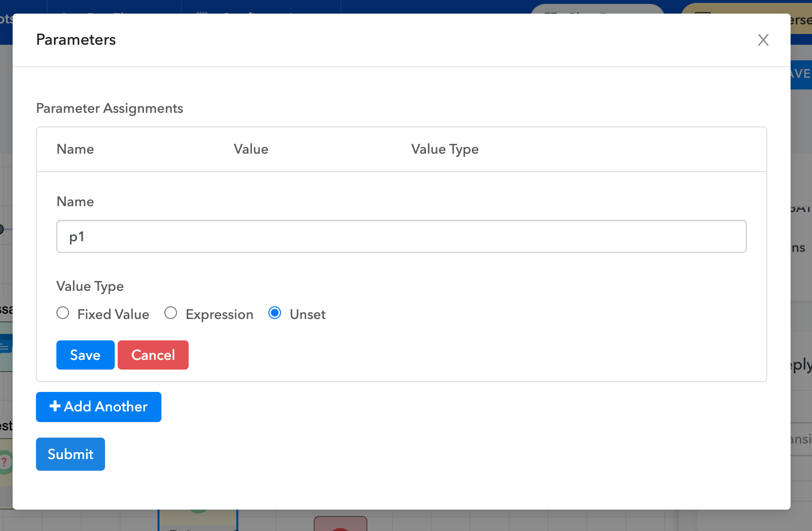Viewport: 812px width, 531px height.
Task: Click the Value Type label above the radio buttons
Action: point(90,286)
